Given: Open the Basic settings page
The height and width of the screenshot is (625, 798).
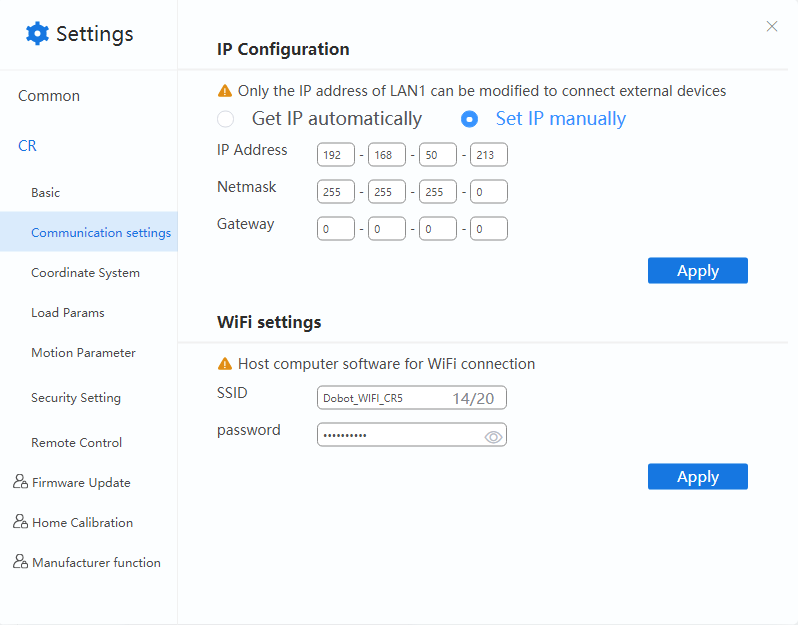Looking at the screenshot, I should [46, 192].
